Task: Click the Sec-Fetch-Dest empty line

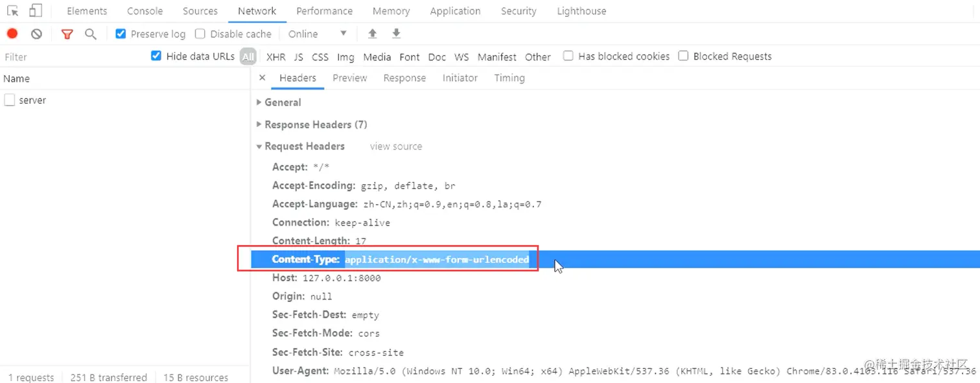Action: coord(325,315)
